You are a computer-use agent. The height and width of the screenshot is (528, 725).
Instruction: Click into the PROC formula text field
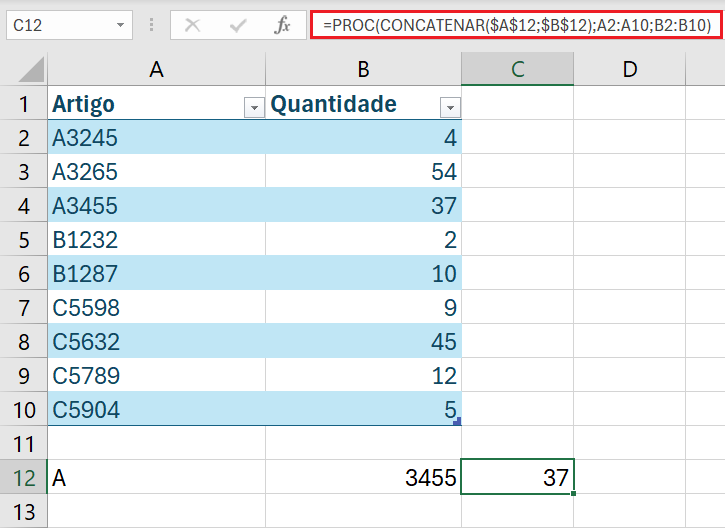pyautogui.click(x=516, y=25)
